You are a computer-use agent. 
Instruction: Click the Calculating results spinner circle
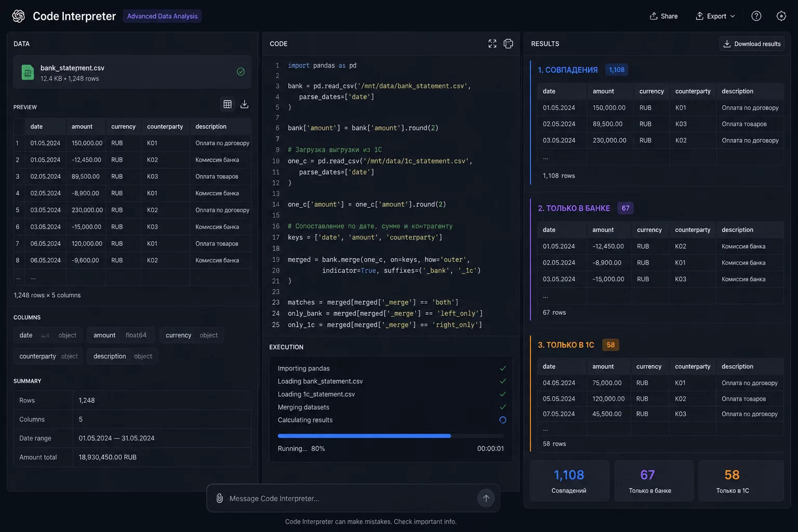coord(502,420)
